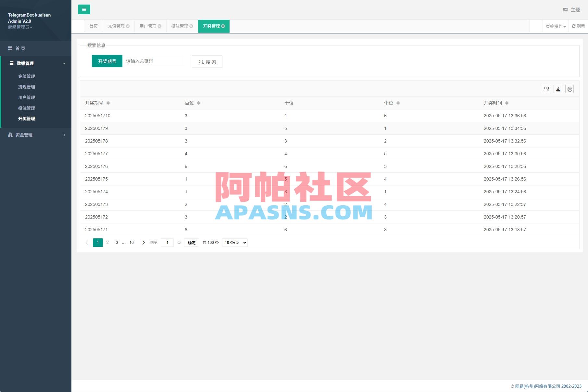Open 主题 theme switcher icon
This screenshot has width=588, height=392.
coord(565,9)
